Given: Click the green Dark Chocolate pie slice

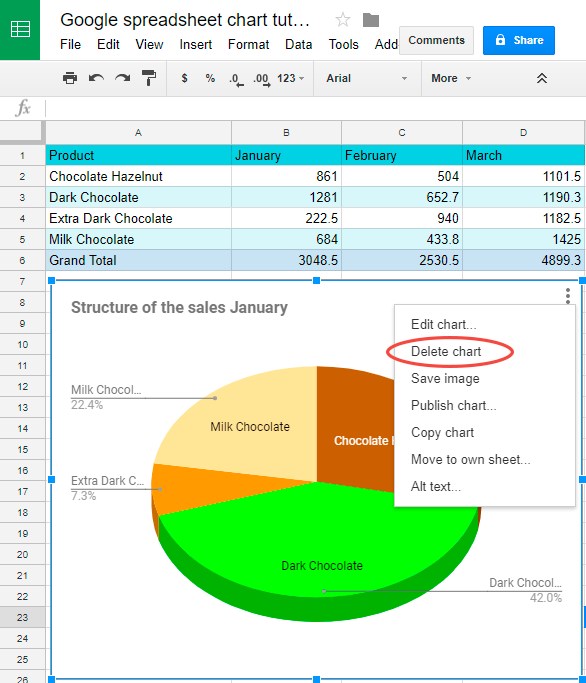Looking at the screenshot, I should point(318,540).
